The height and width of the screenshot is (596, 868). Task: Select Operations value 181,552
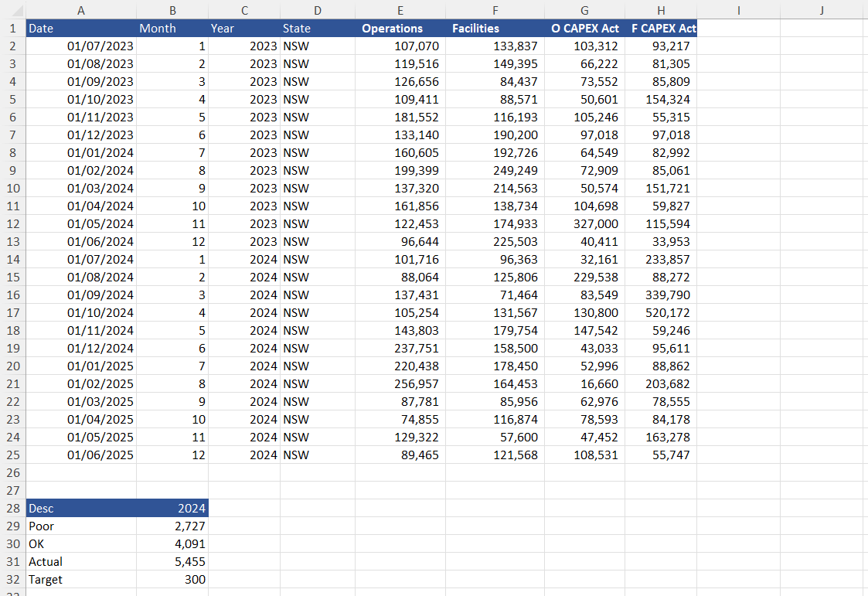tap(400, 117)
